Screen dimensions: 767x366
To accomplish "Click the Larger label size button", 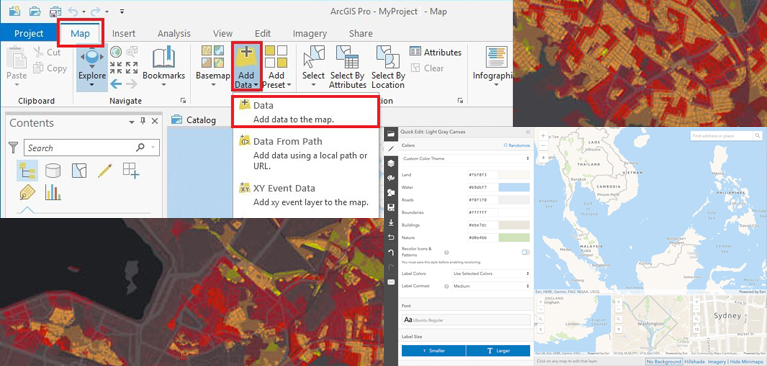I will click(498, 351).
